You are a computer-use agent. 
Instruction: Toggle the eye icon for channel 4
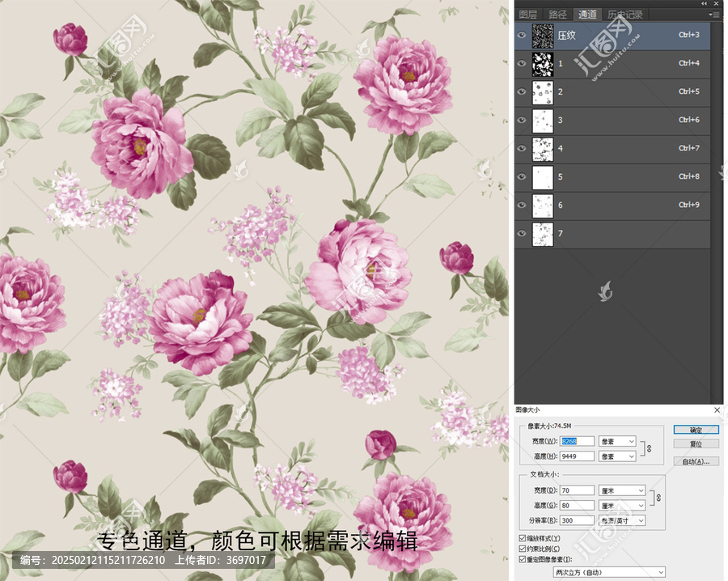click(522, 148)
